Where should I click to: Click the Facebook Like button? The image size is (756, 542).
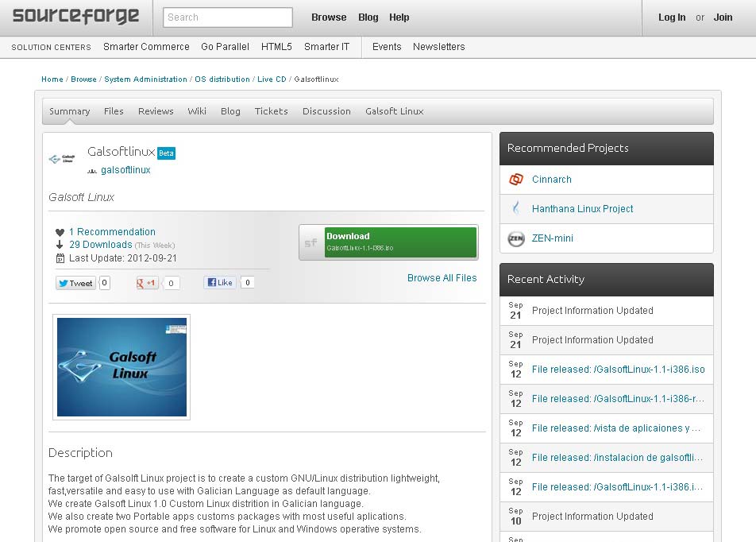tap(220, 282)
